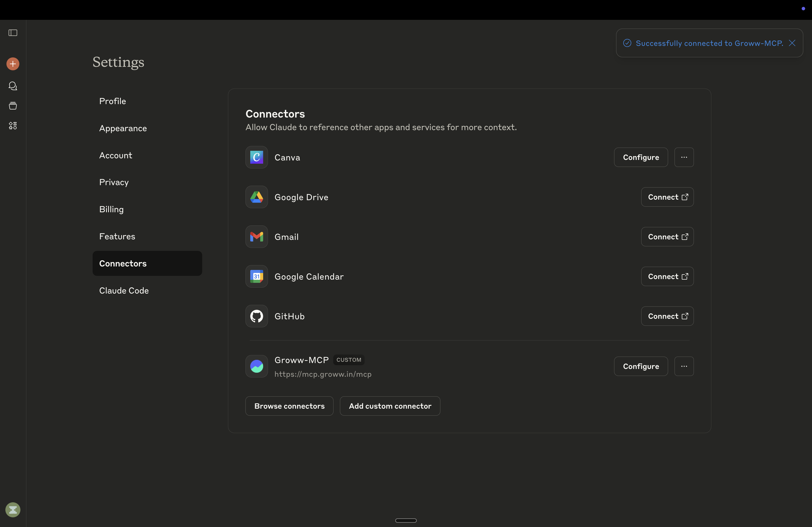Click the Connectors section heading
Screen dimensions: 812x527
(275, 114)
